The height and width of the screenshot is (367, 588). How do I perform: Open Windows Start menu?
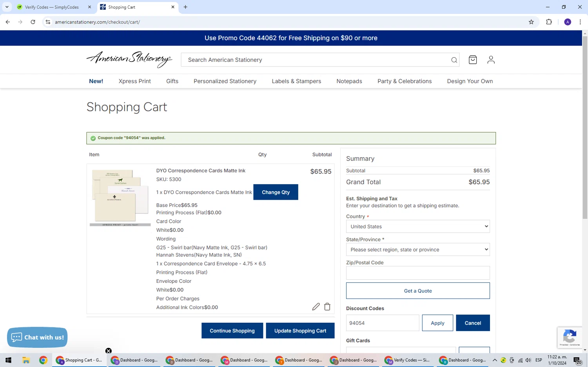8,360
